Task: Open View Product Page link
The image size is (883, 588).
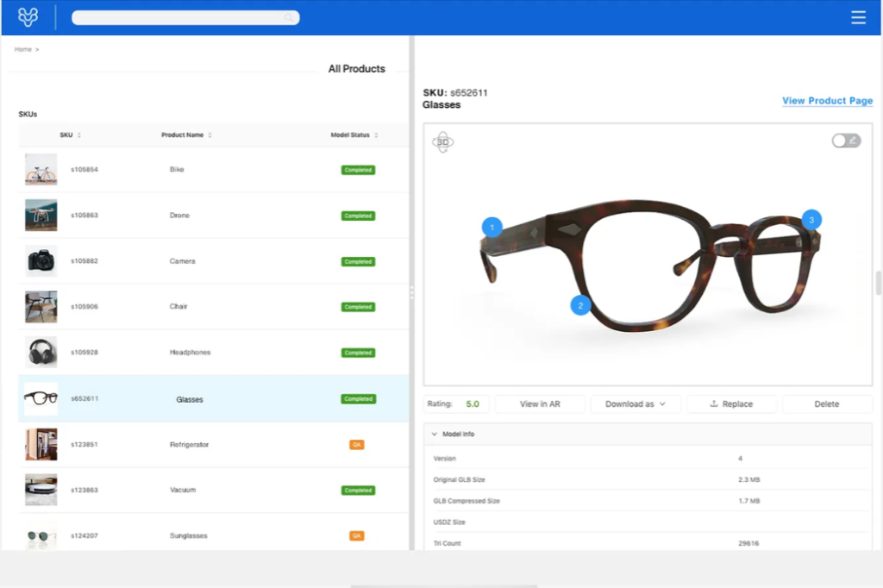Action: click(827, 101)
